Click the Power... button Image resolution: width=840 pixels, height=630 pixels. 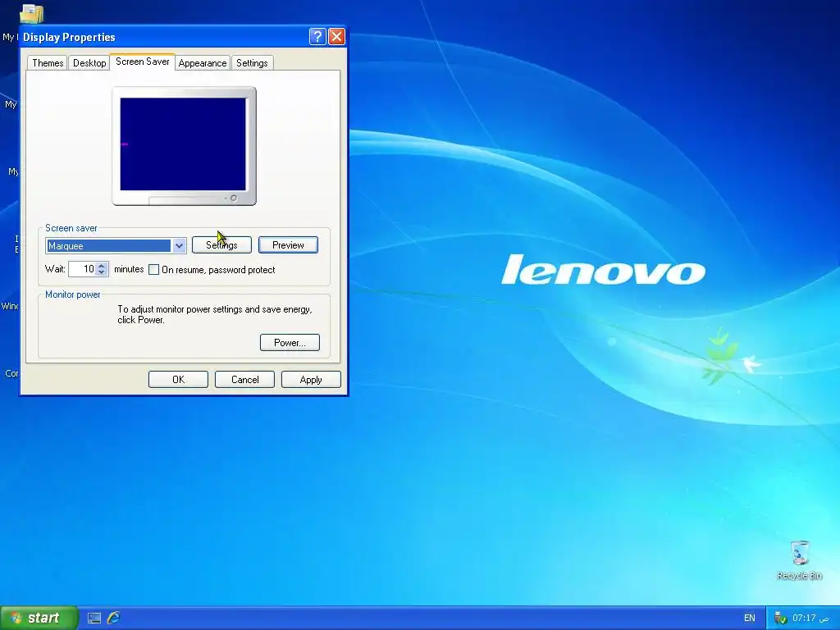pos(290,342)
